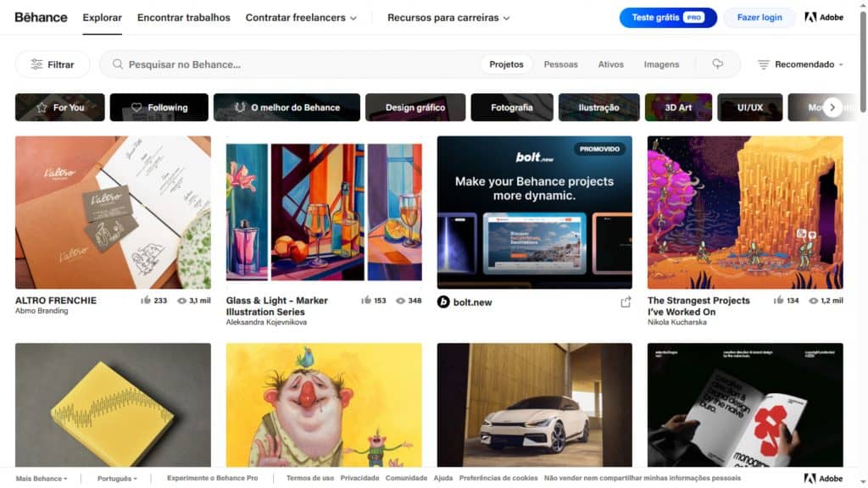Image resolution: width=868 pixels, height=488 pixels.
Task: Open The Strangest Projects pixel art thumbnail
Action: tap(745, 213)
